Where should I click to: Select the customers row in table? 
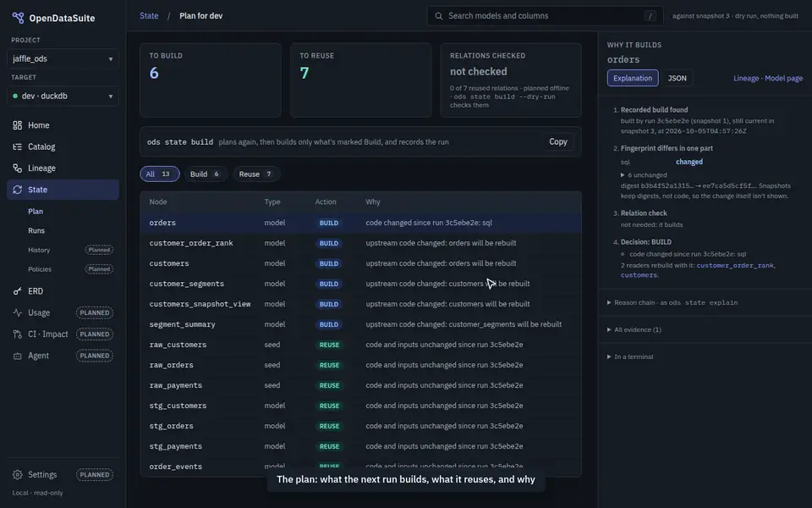tap(360, 263)
